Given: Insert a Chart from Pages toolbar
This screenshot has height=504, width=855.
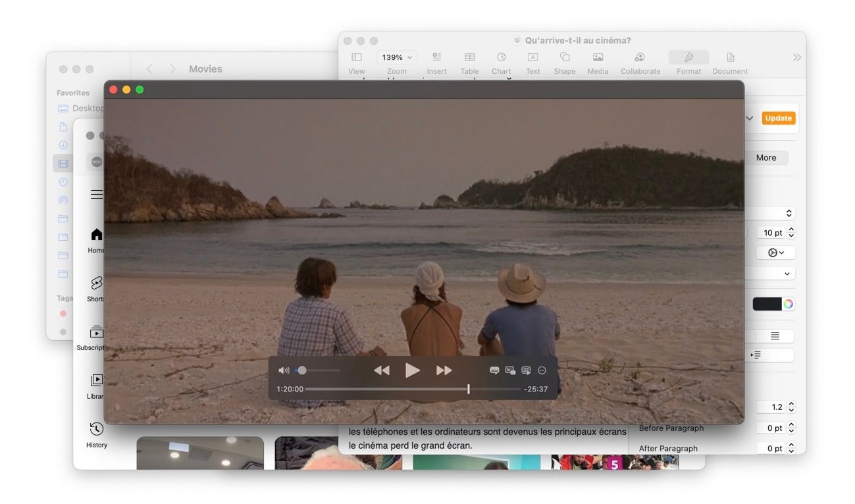Looking at the screenshot, I should coord(501,63).
